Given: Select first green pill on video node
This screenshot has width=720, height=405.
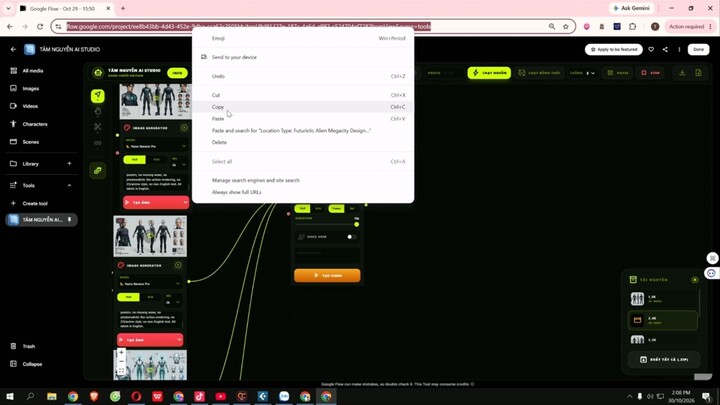Looking at the screenshot, I should point(302,208).
